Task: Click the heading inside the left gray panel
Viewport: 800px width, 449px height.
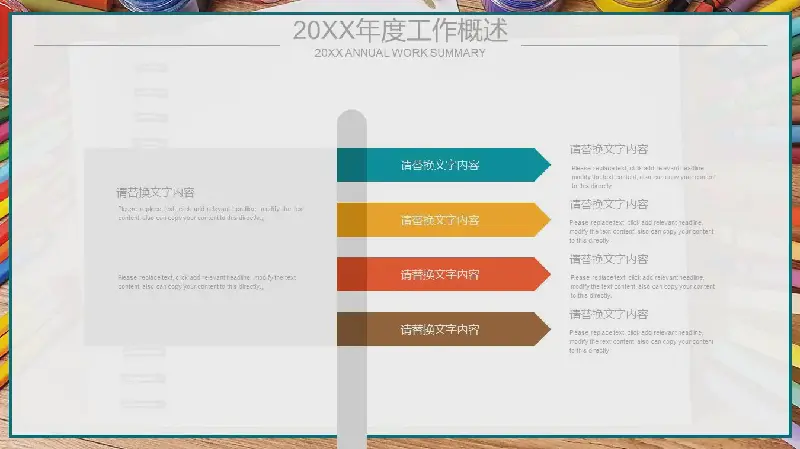Action: (x=155, y=192)
